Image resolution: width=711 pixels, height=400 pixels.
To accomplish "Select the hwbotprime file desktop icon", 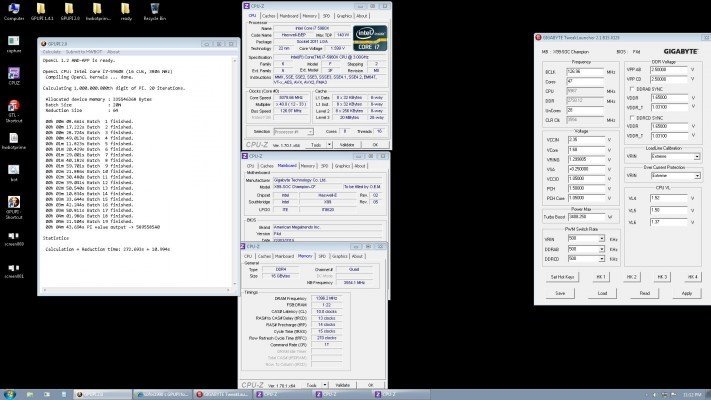I will point(14,141).
